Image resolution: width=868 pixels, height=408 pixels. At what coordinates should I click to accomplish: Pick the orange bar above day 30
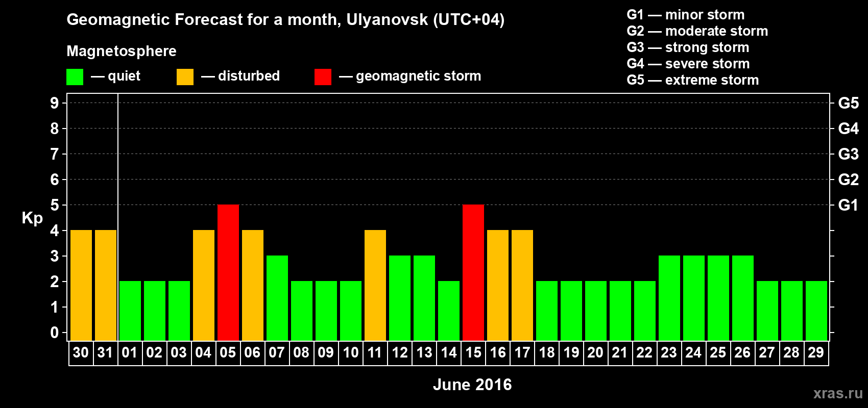pos(81,286)
